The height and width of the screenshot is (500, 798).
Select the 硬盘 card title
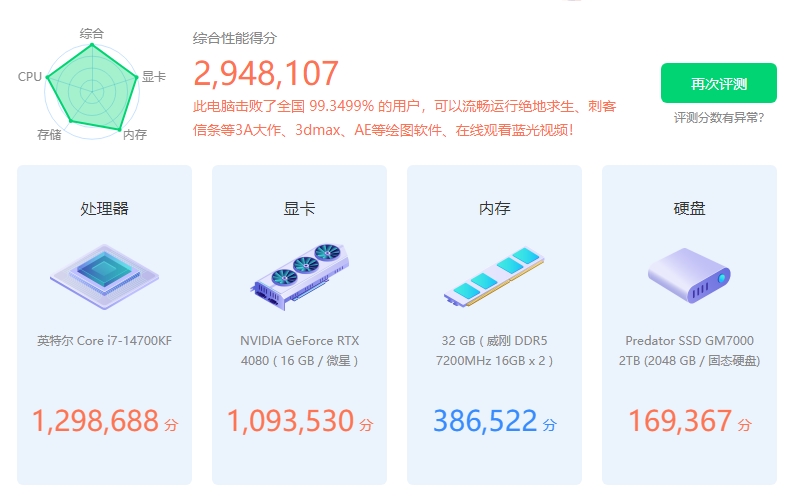(689, 208)
